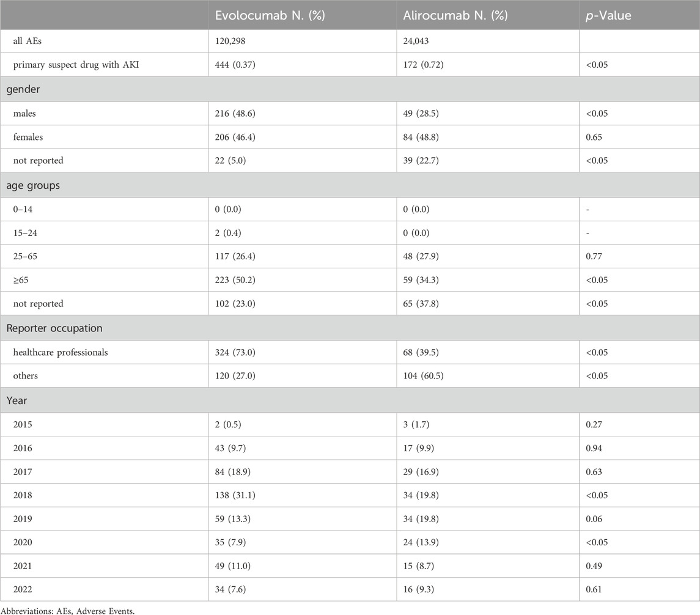Click the cell 172 (0.72)
Screen dimensions: 700x615
pos(423,65)
